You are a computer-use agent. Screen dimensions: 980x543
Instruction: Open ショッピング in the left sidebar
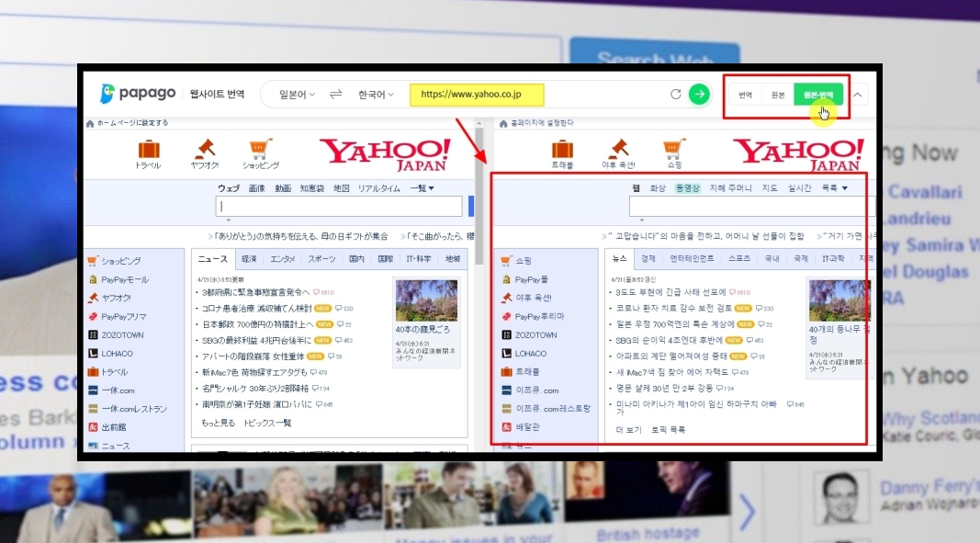(120, 261)
